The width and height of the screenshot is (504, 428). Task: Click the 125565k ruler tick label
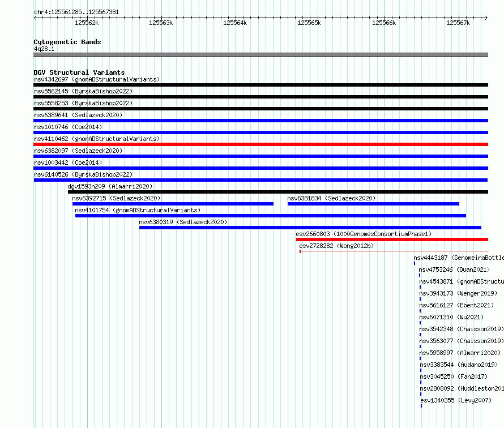point(309,23)
